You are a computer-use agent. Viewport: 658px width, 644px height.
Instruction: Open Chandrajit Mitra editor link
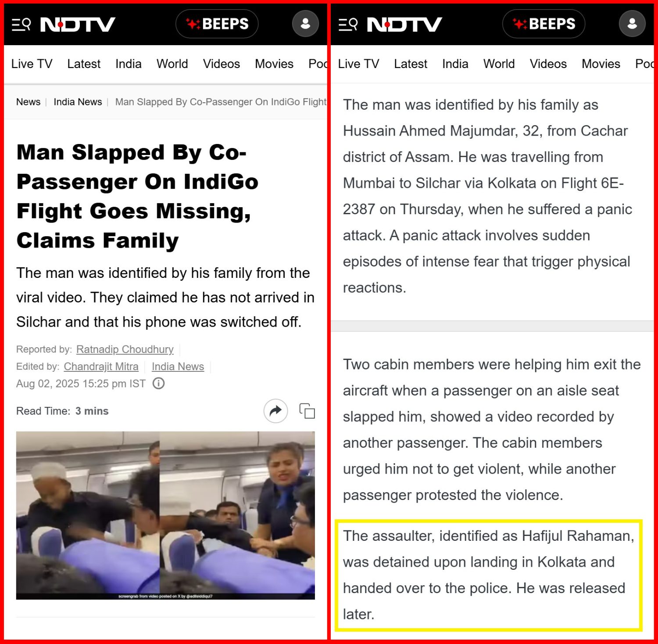pyautogui.click(x=101, y=366)
